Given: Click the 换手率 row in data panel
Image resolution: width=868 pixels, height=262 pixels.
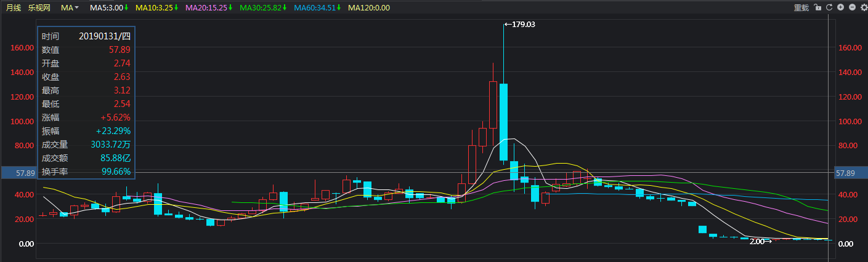Looking at the screenshot, I should (x=86, y=171).
